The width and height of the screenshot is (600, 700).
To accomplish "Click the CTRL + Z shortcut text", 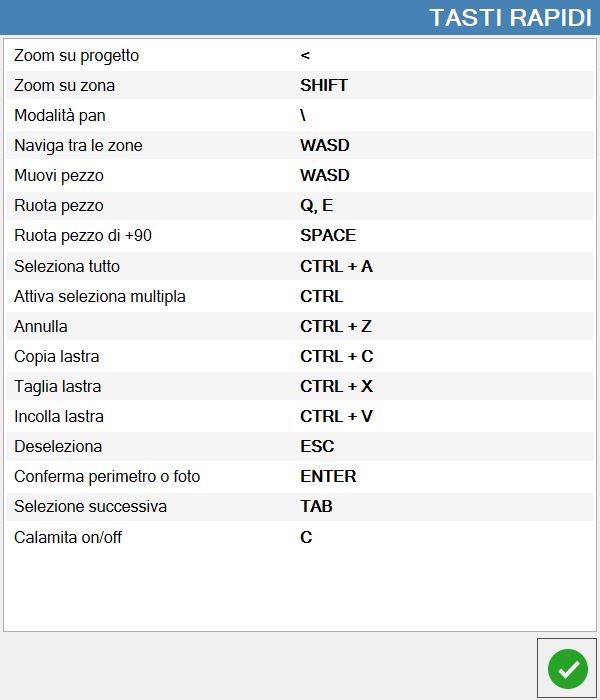I will 336,326.
